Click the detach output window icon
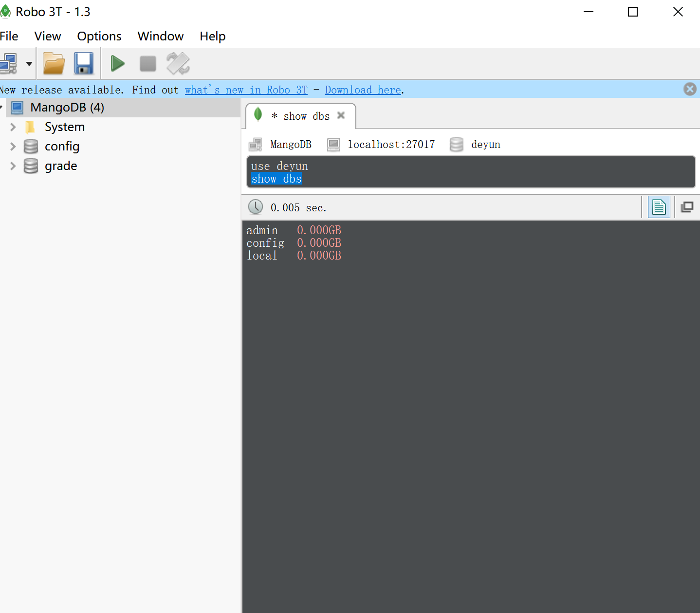Image resolution: width=700 pixels, height=613 pixels. point(687,207)
